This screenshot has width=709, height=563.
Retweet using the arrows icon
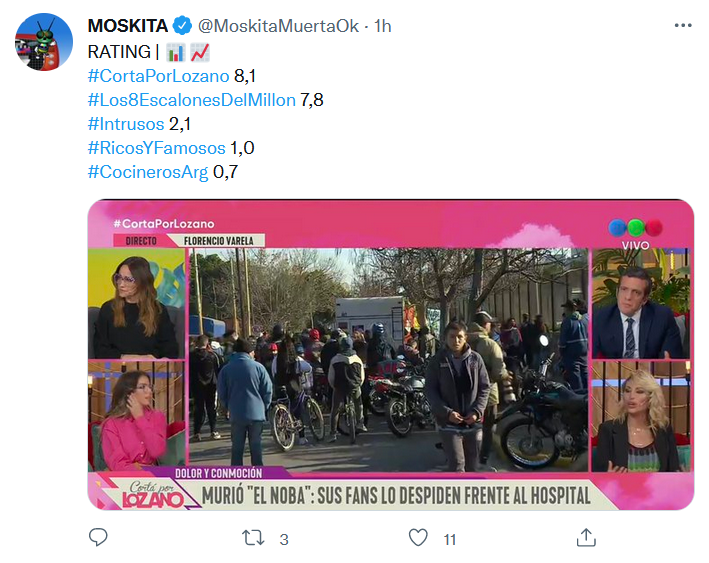pos(253,538)
